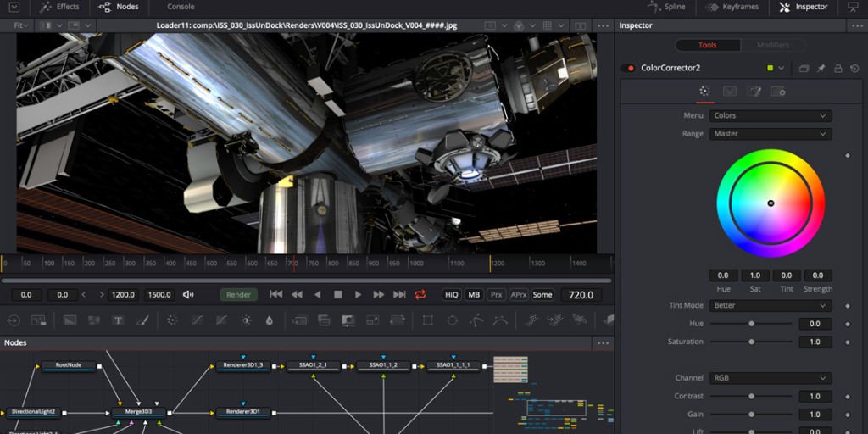The width and height of the screenshot is (868, 434).
Task: Jump to the first frame button
Action: (276, 294)
